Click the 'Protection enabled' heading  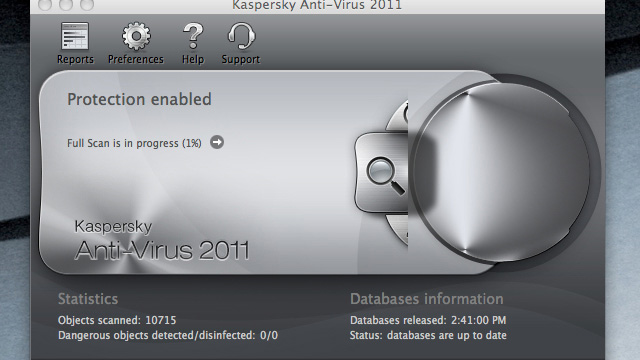pos(139,99)
